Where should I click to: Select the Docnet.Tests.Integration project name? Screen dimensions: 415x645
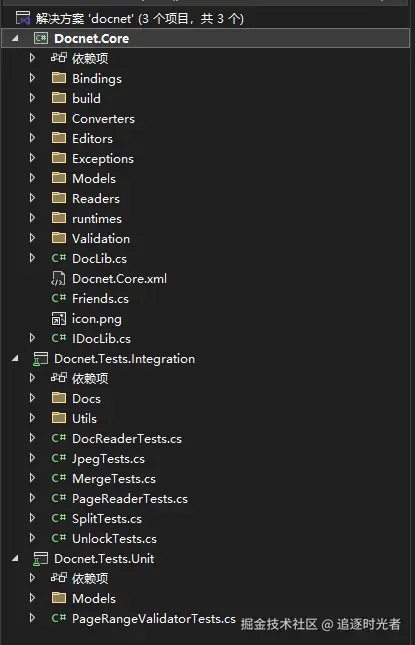[125, 359]
